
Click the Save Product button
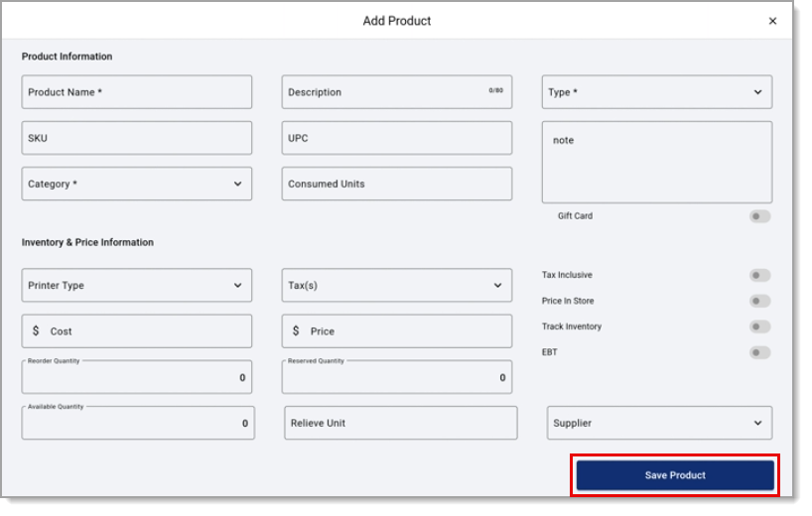(x=675, y=475)
